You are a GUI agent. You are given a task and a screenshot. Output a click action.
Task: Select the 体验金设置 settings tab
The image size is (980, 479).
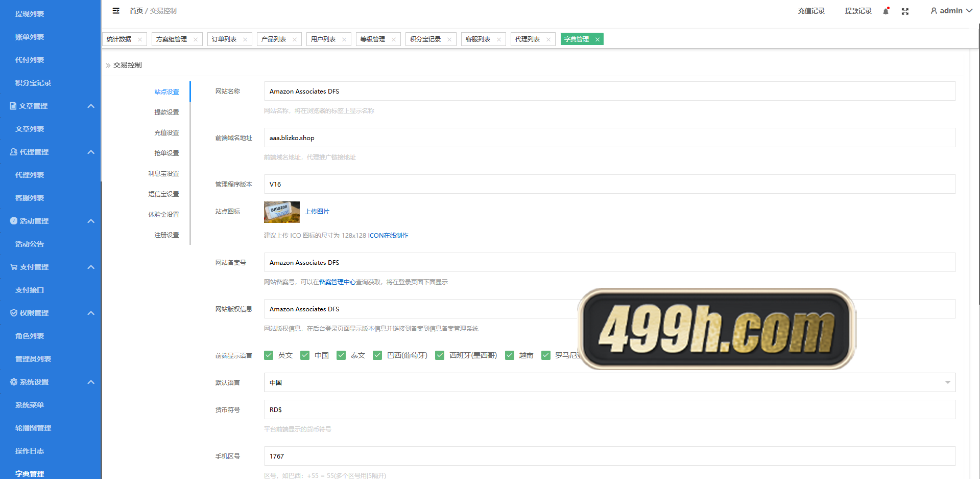[163, 214]
